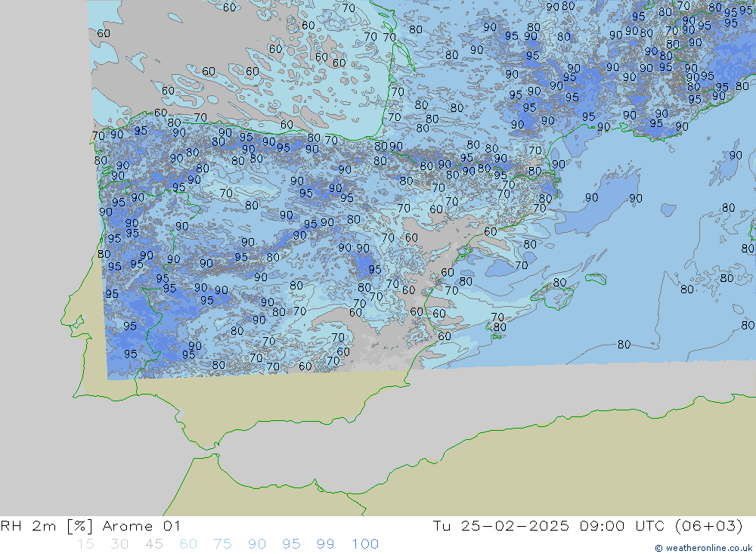Screen dimensions: 756x554
Task: Click the time '09:00 UTC'
Action: tap(622, 525)
